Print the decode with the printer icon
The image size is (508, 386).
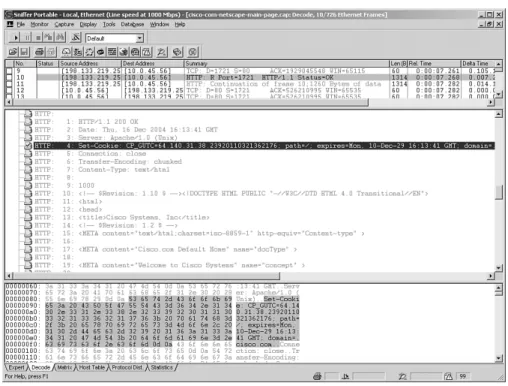click(x=40, y=52)
